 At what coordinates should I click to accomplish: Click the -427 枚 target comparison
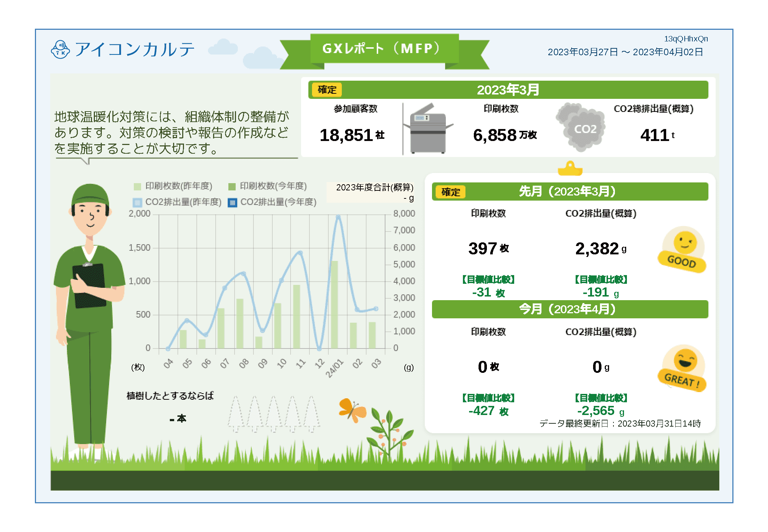point(488,411)
